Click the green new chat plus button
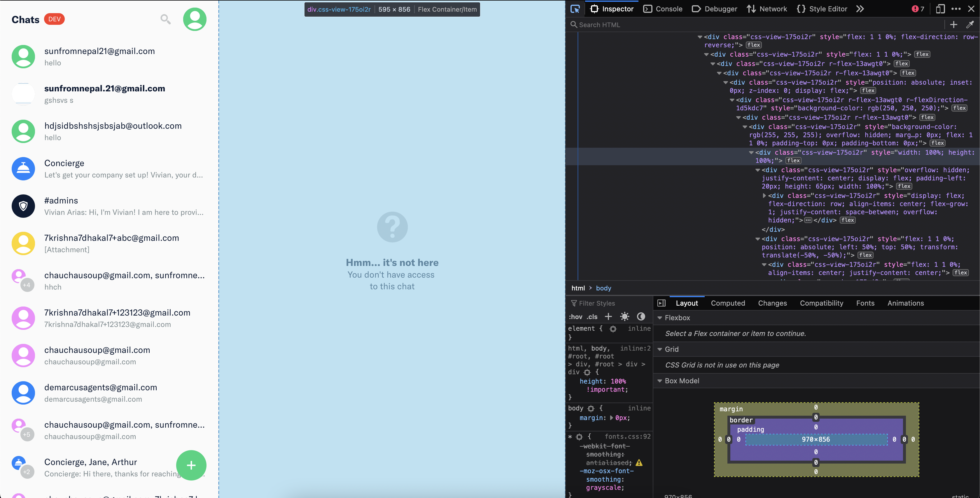This screenshot has width=980, height=498. pyautogui.click(x=191, y=465)
